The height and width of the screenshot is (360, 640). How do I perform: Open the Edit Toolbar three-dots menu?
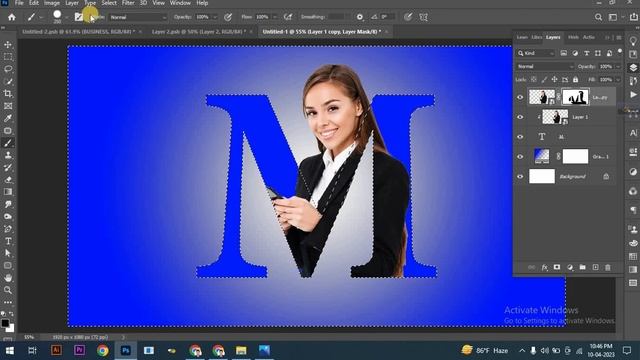(x=8, y=302)
